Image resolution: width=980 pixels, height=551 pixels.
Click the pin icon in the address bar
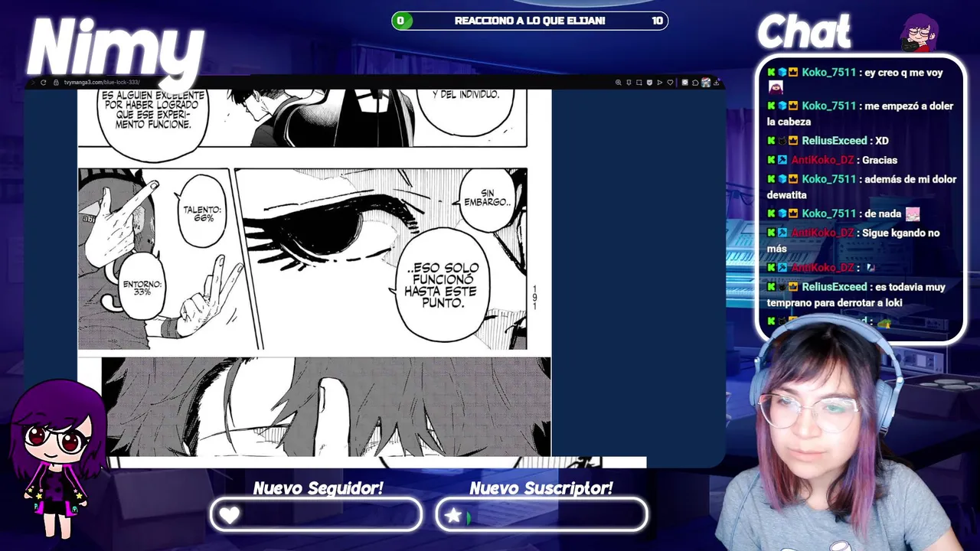pos(629,83)
